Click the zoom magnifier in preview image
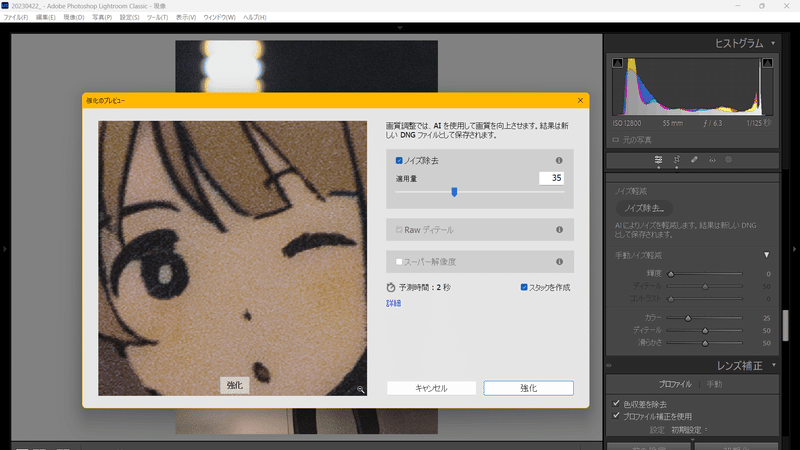 (x=361, y=389)
